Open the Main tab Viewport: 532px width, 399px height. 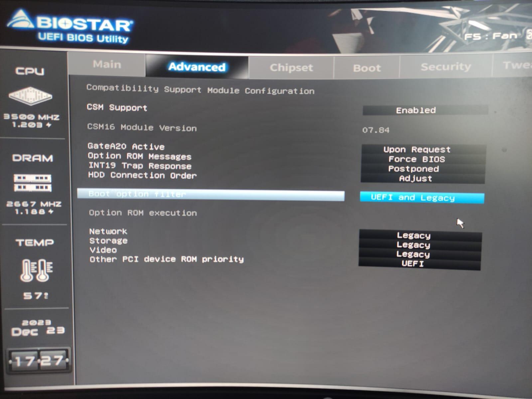point(107,64)
